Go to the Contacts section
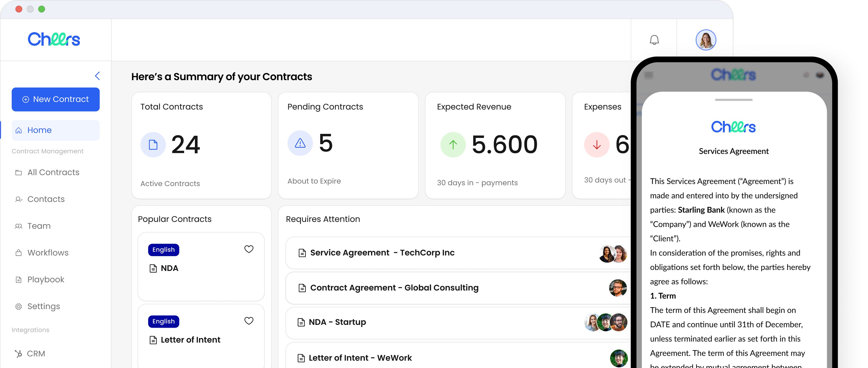 point(46,199)
